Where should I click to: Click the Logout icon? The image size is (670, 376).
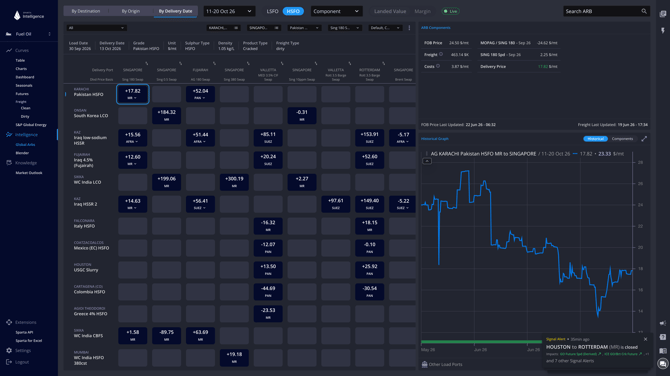tap(9, 362)
